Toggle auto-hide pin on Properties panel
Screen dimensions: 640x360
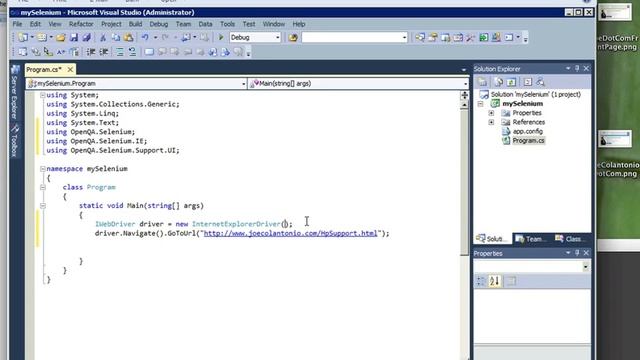[x=577, y=253]
